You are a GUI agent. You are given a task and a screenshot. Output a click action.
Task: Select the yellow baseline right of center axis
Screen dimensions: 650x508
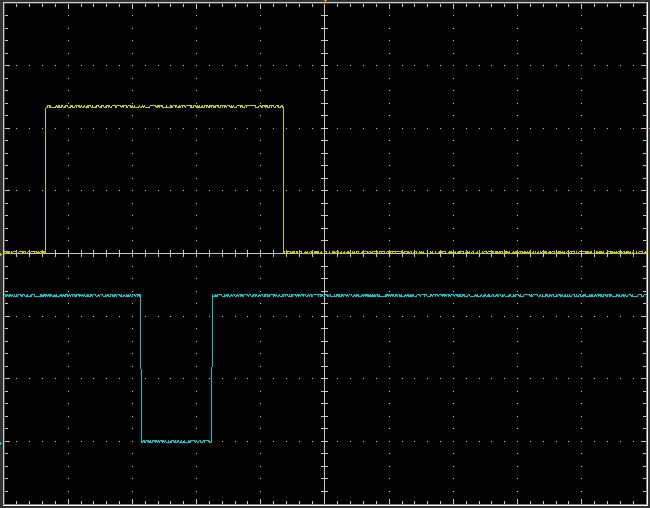tap(480, 252)
